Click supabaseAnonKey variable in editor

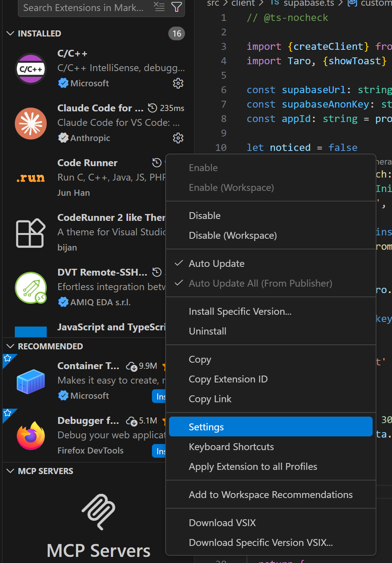click(326, 104)
